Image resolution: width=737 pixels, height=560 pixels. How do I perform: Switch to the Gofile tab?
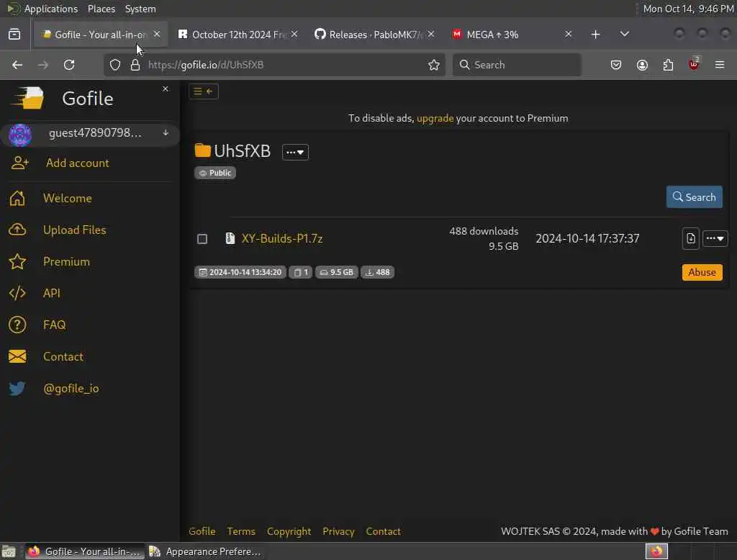tap(100, 35)
